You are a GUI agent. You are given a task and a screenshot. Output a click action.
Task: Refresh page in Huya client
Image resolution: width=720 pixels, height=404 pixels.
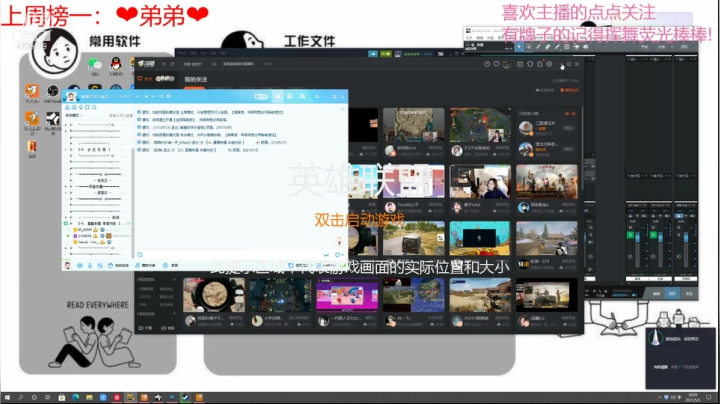172,64
